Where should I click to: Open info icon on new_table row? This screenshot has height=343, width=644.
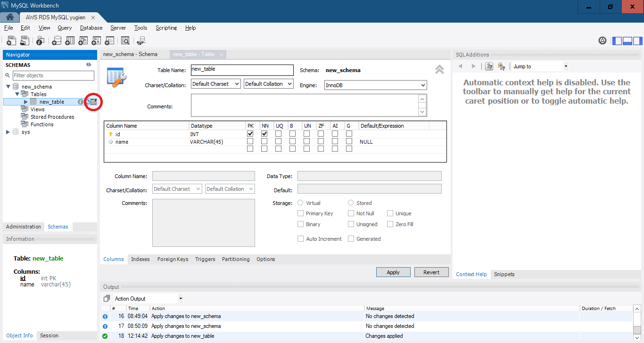point(81,102)
